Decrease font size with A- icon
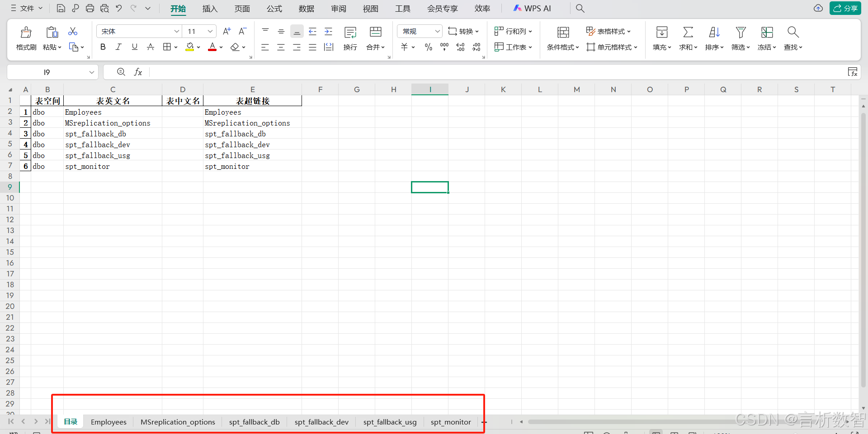868x434 pixels. (243, 31)
